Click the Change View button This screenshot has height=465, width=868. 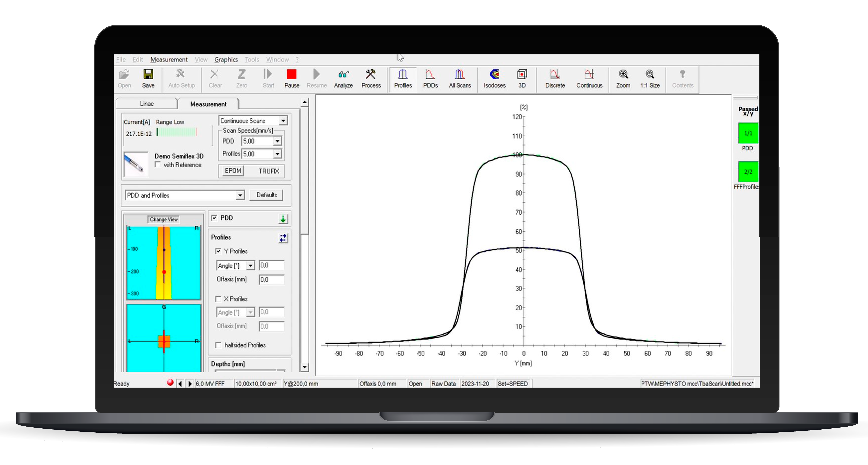[x=163, y=219]
